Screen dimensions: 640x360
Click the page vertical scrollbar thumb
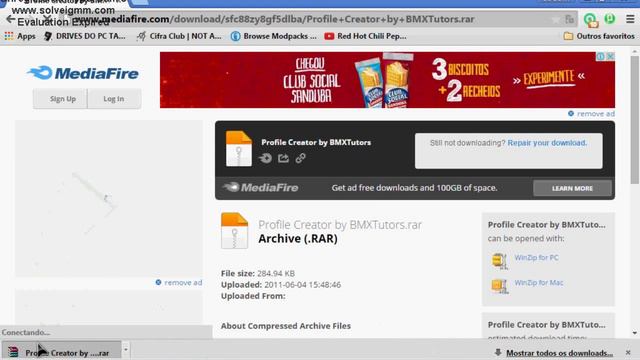(x=634, y=119)
